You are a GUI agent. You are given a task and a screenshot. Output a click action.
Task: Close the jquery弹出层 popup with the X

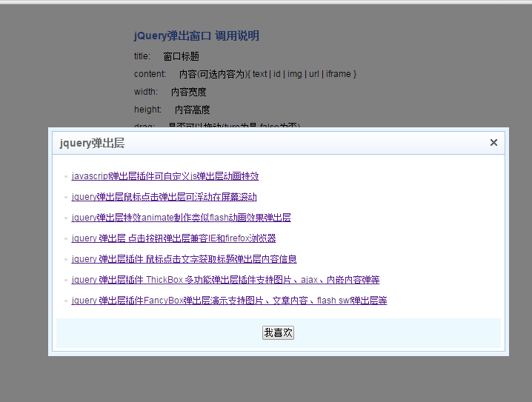tap(493, 143)
